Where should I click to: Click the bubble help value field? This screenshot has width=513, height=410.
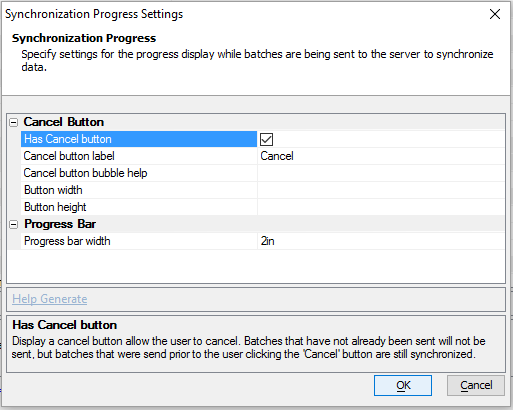tap(381, 173)
